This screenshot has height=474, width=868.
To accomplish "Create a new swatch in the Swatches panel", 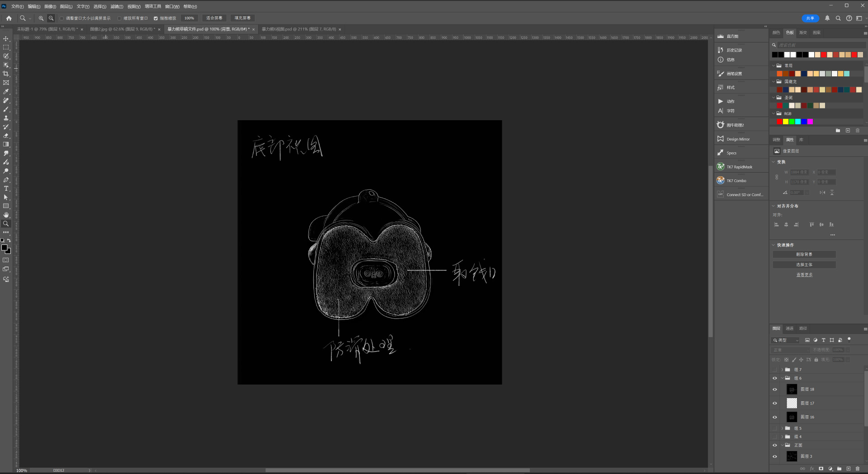I will [x=848, y=131].
